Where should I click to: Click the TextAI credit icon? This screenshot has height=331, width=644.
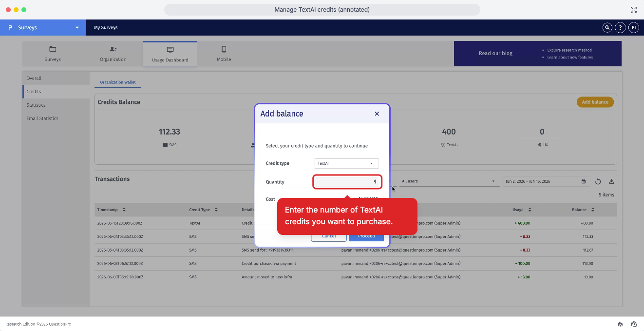click(443, 145)
